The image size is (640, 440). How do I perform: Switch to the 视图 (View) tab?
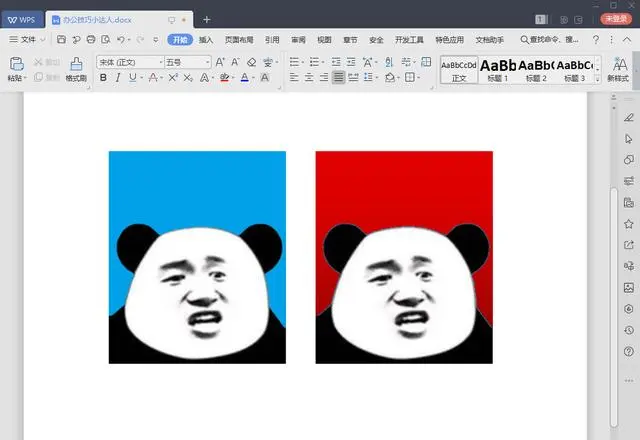(x=324, y=40)
